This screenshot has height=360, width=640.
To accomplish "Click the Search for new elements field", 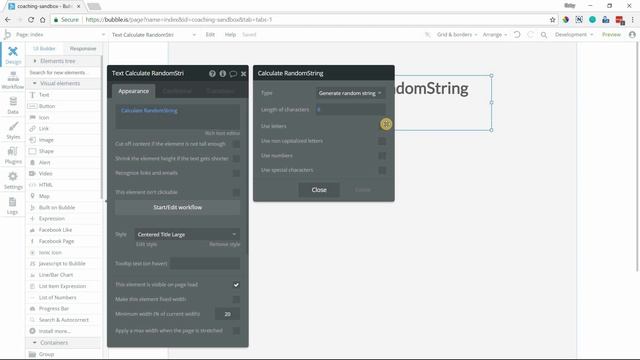I will point(63,72).
